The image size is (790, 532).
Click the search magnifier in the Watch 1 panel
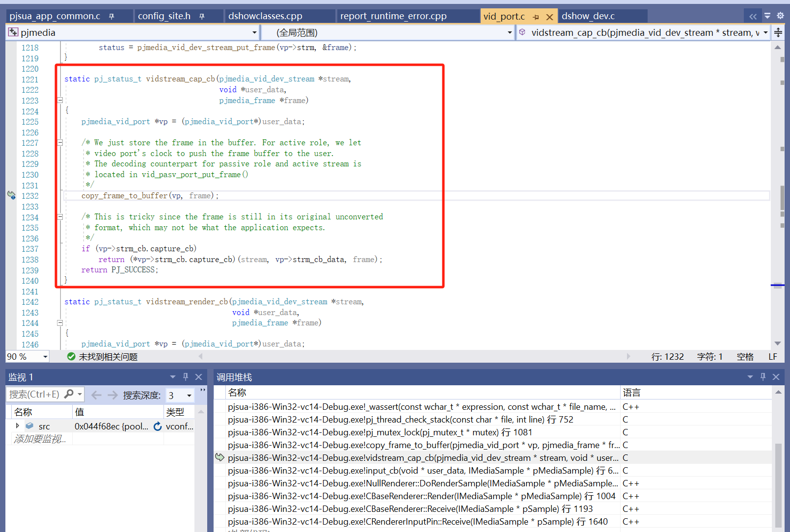point(69,394)
